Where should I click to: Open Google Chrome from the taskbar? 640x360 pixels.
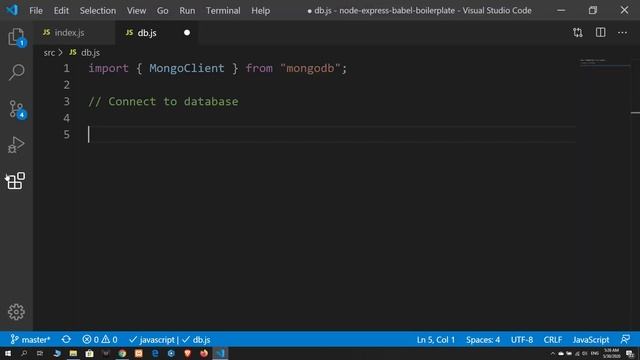[x=122, y=353]
